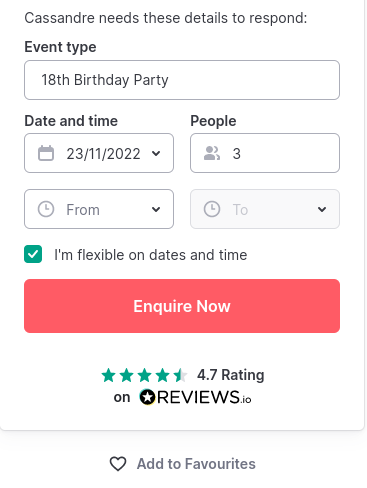The height and width of the screenshot is (488, 367).
Task: Click the From placeholder text
Action: [x=83, y=210]
